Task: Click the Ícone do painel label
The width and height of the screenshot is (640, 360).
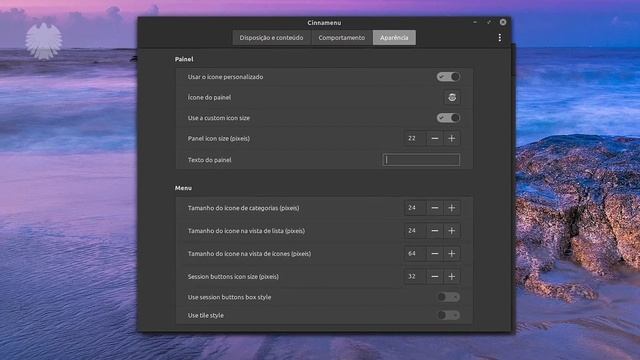Action: pos(209,98)
